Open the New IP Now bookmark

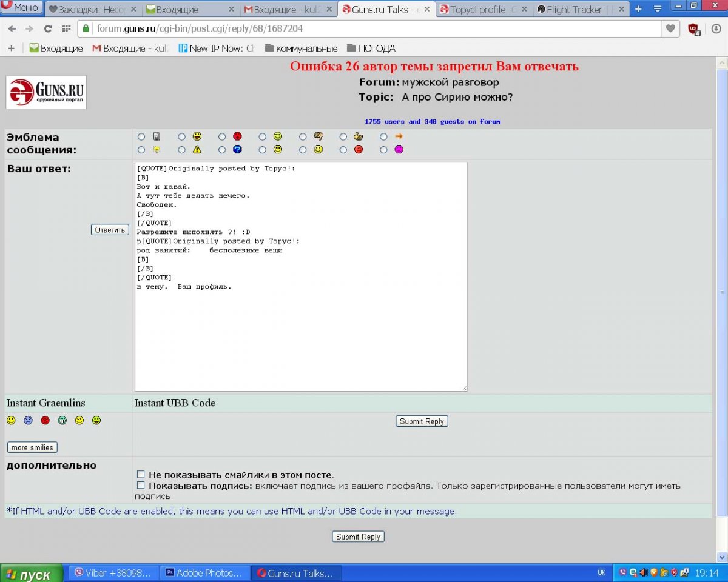click(x=216, y=48)
